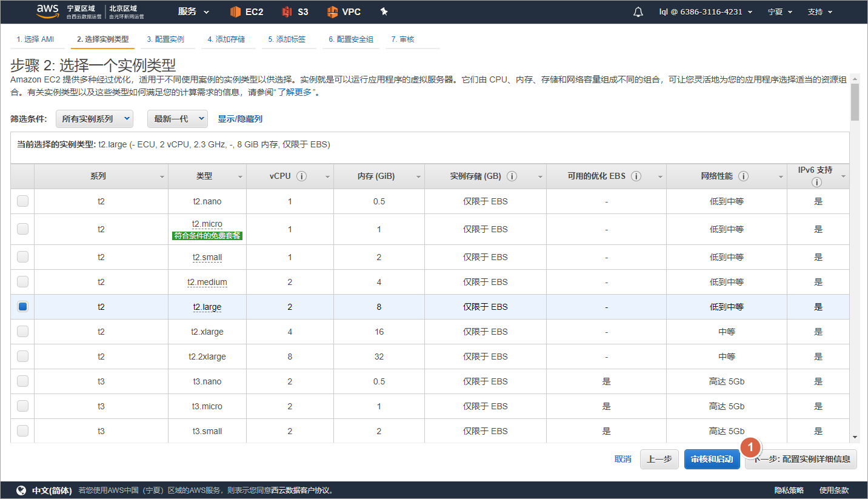Screen dimensions: 868x499
Task: Go to step 6. 配置安全组
Action: coord(351,39)
